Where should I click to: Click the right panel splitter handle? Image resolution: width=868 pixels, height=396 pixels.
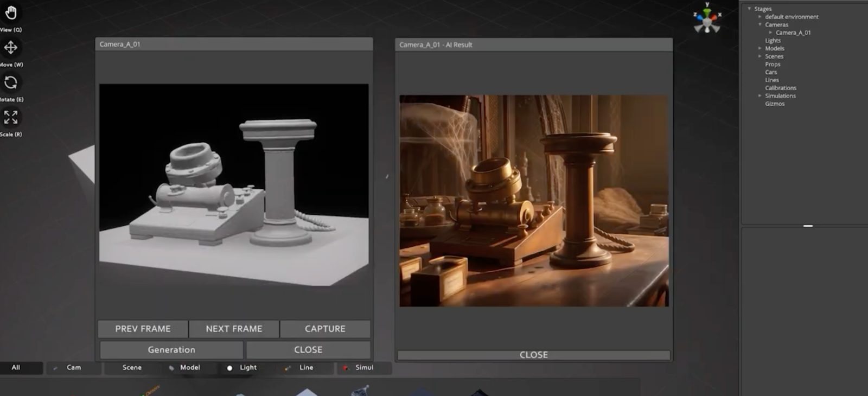[x=808, y=226]
